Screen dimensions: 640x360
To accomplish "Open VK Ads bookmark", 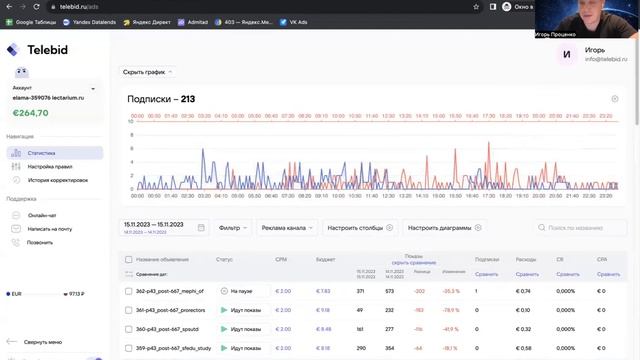I will 293,22.
